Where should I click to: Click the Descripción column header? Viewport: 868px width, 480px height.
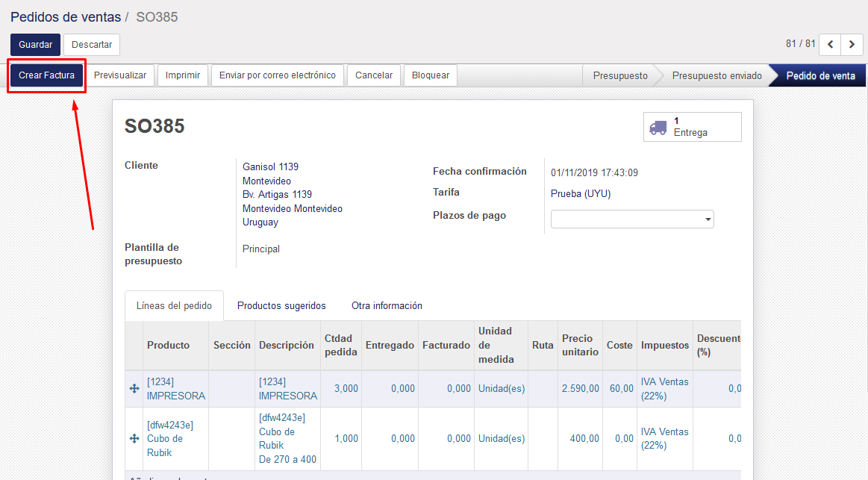click(x=286, y=345)
